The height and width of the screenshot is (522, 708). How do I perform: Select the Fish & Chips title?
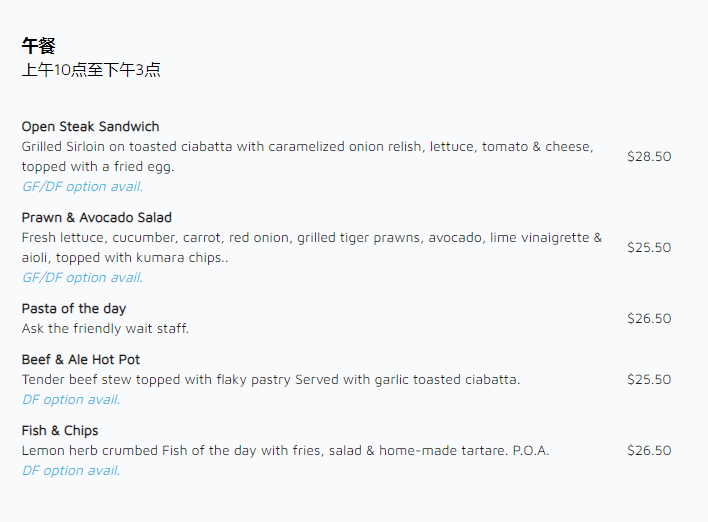[x=60, y=431]
